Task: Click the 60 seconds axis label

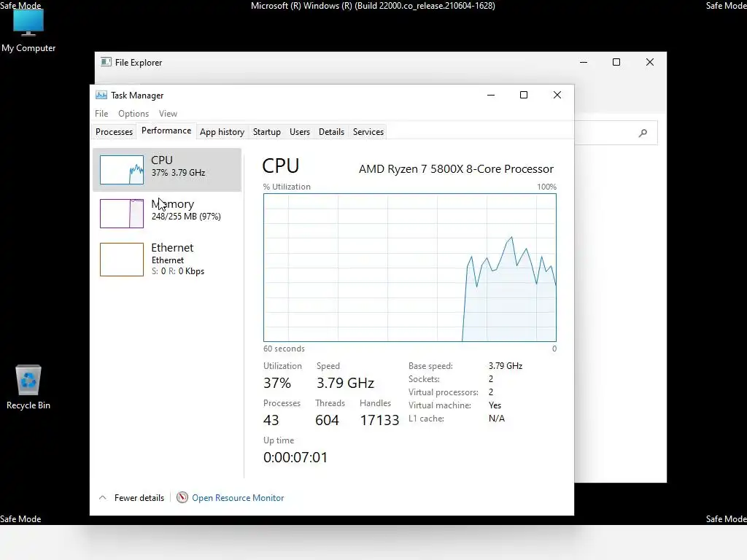Action: click(284, 349)
